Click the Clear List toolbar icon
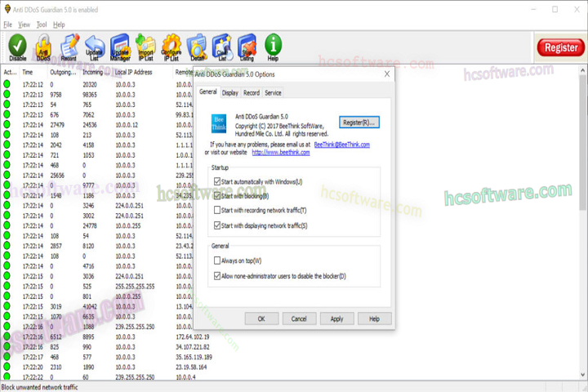The height and width of the screenshot is (392, 588). pos(222,47)
